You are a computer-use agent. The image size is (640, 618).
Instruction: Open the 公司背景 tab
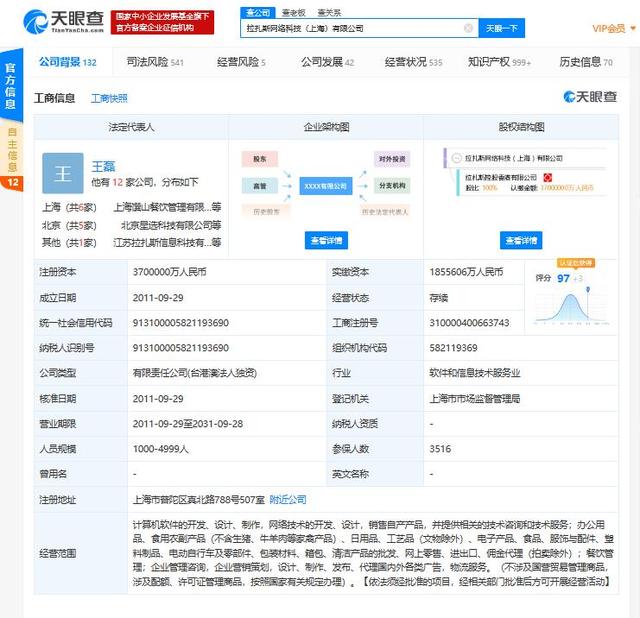(x=68, y=62)
